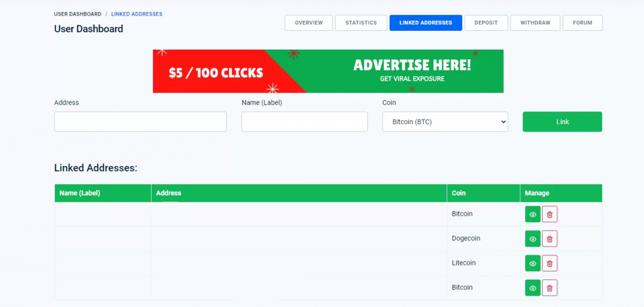Click the Linked Addresses section heading

[x=96, y=168]
